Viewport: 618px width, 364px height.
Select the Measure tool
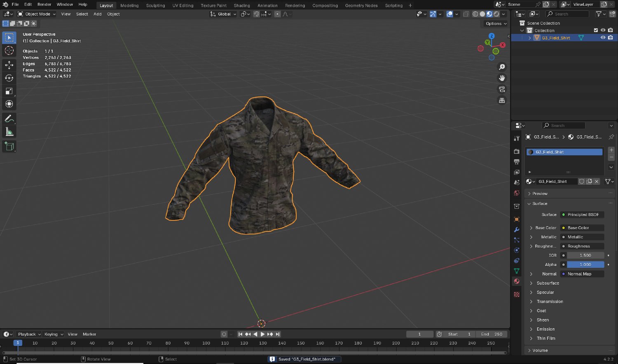9,132
